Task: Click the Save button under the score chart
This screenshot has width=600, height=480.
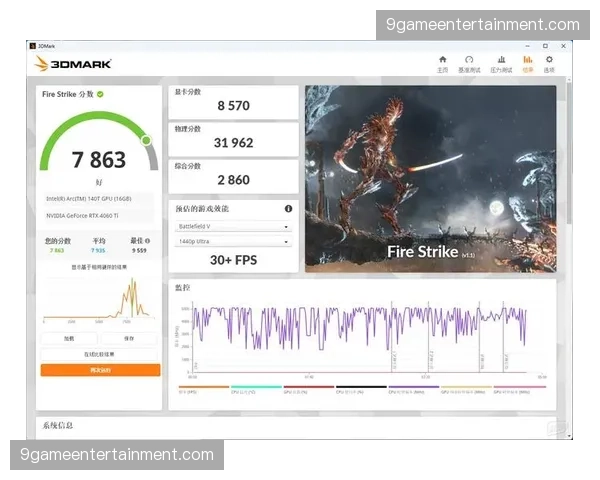Action: pyautogui.click(x=129, y=339)
